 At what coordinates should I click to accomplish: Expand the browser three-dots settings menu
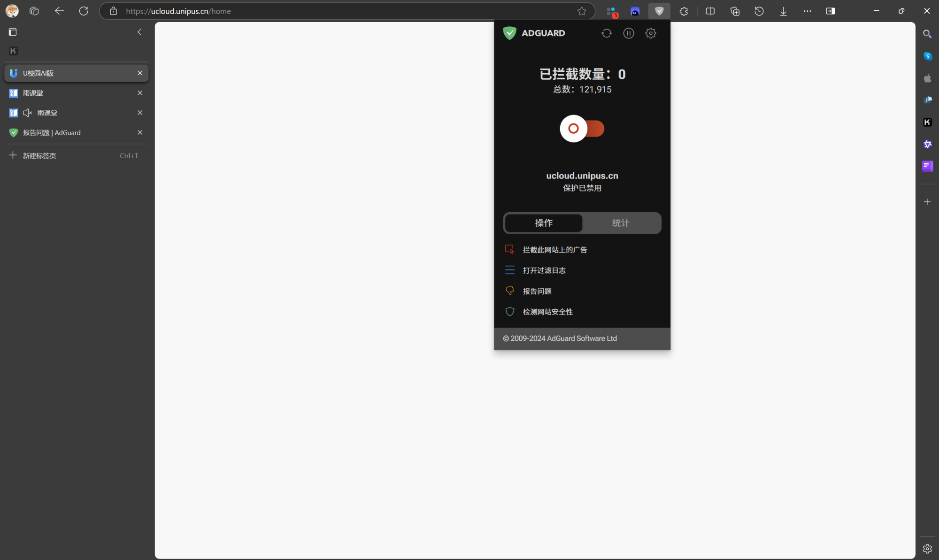[x=807, y=11]
